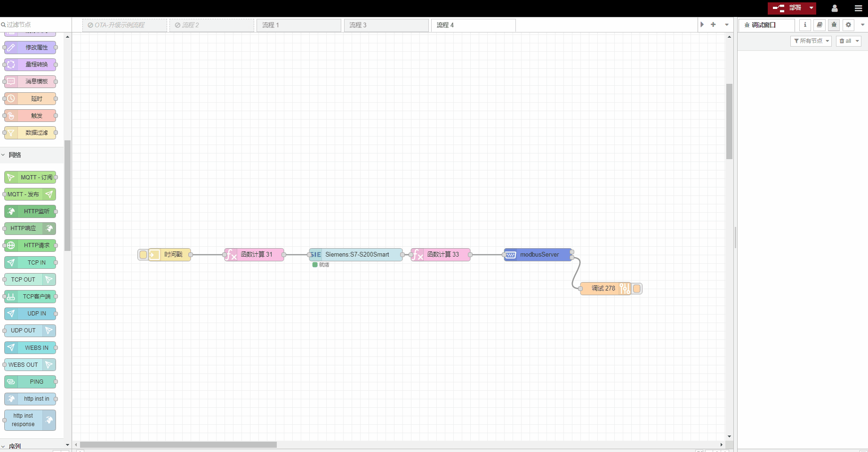Trigger the 时间戳 inject node button
This screenshot has width=868, height=452.
(x=143, y=255)
